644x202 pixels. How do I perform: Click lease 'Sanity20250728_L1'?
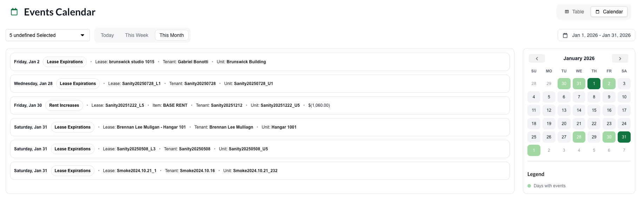142,84
